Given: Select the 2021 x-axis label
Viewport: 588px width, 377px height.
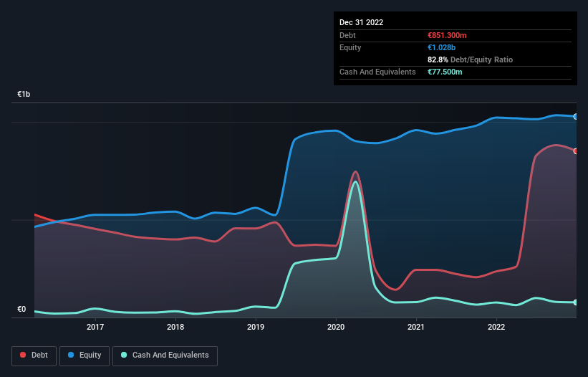Looking at the screenshot, I should [416, 327].
